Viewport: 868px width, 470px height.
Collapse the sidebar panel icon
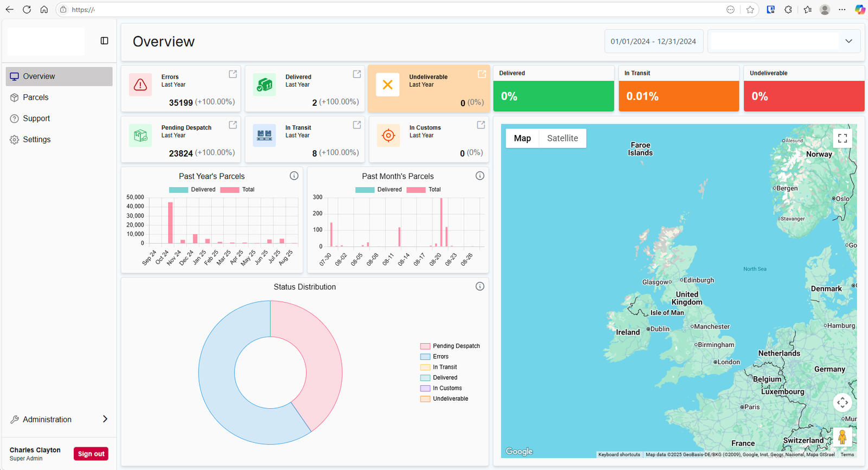105,41
